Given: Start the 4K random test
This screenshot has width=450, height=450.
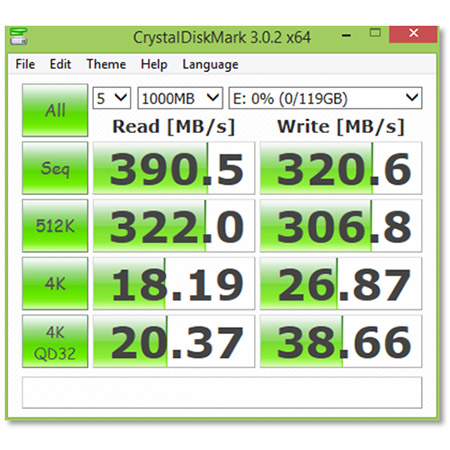Looking at the screenshot, I should (x=55, y=283).
